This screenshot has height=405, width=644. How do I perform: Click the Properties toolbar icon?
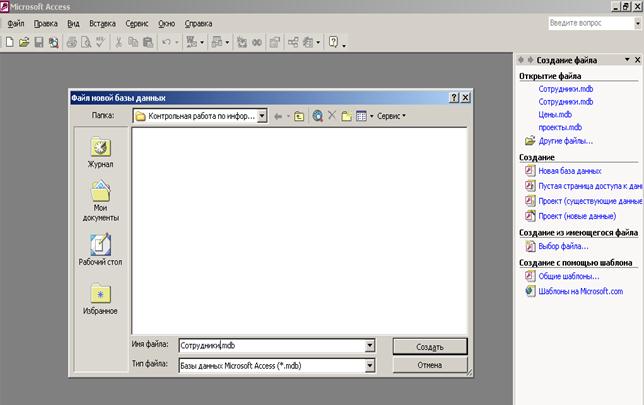275,42
